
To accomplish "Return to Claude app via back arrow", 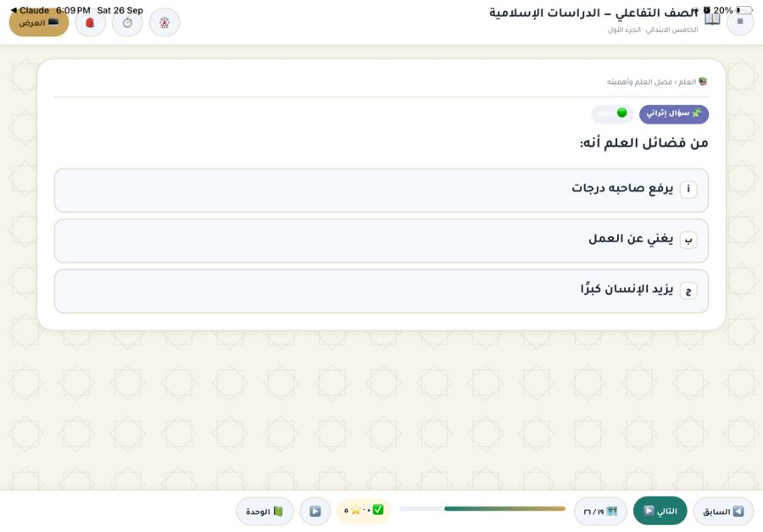I will [x=30, y=10].
